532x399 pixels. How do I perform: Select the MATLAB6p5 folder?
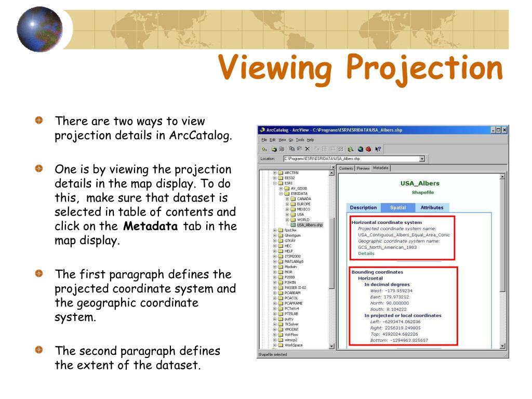(x=294, y=262)
